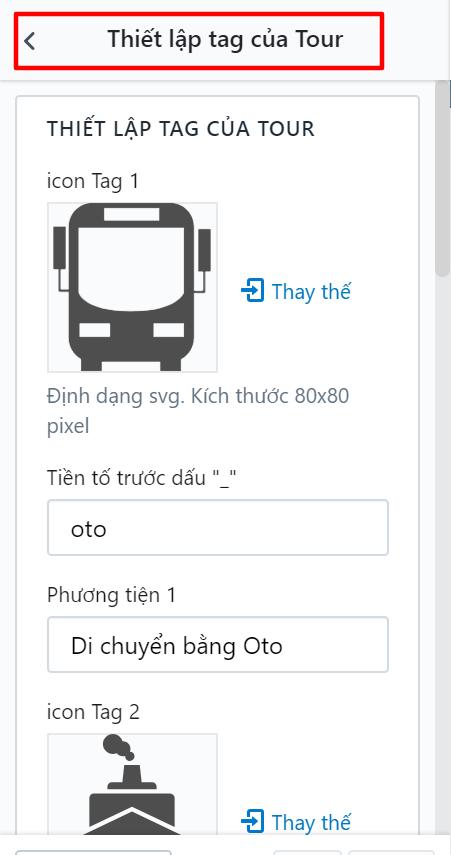Image resolution: width=451 pixels, height=855 pixels.
Task: Click the 'Thay thế' link for icon Tag 2
Action: (x=311, y=822)
